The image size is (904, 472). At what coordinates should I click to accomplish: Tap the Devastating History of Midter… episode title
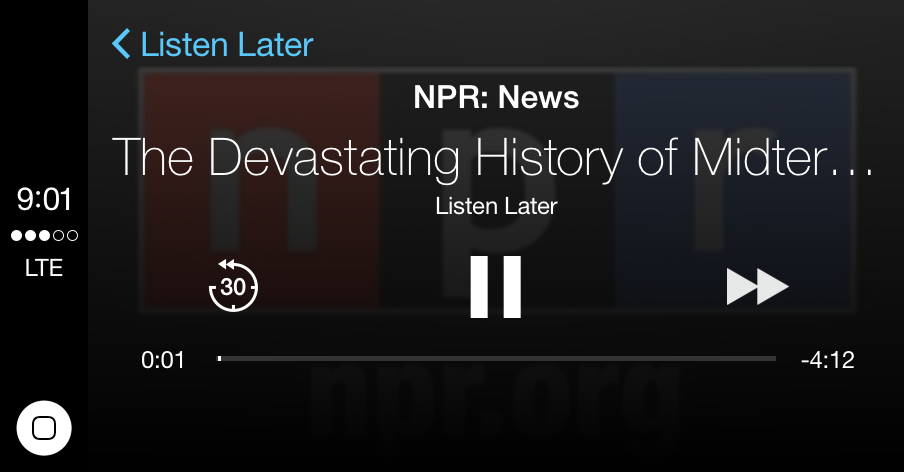click(480, 157)
